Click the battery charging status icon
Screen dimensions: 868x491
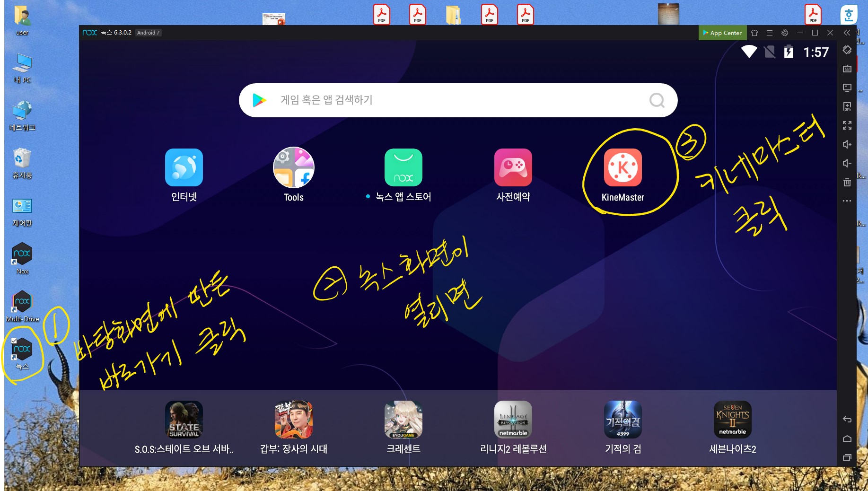(789, 52)
